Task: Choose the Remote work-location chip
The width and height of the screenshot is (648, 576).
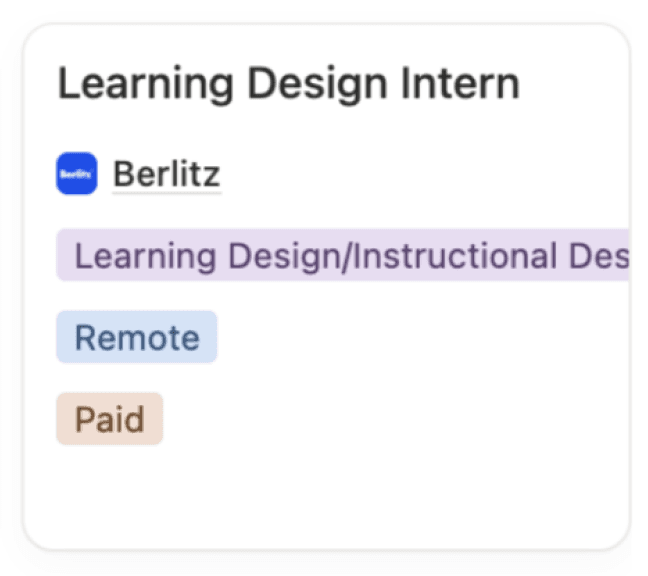Action: 137,337
